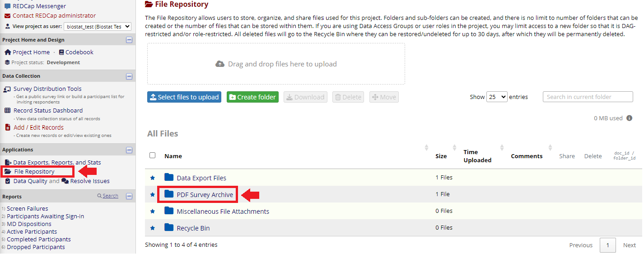This screenshot has height=254, width=644.
Task: Click the REDCap Messenger chat icon
Action: point(7,6)
